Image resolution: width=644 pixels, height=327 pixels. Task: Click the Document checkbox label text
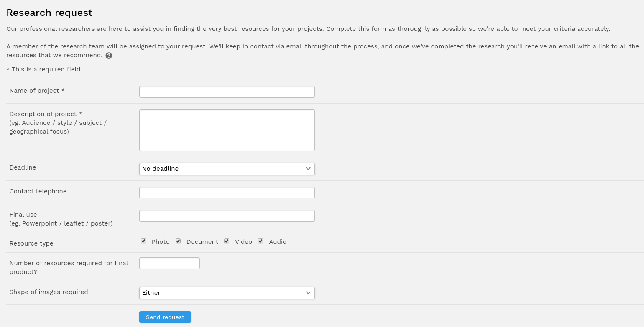202,242
